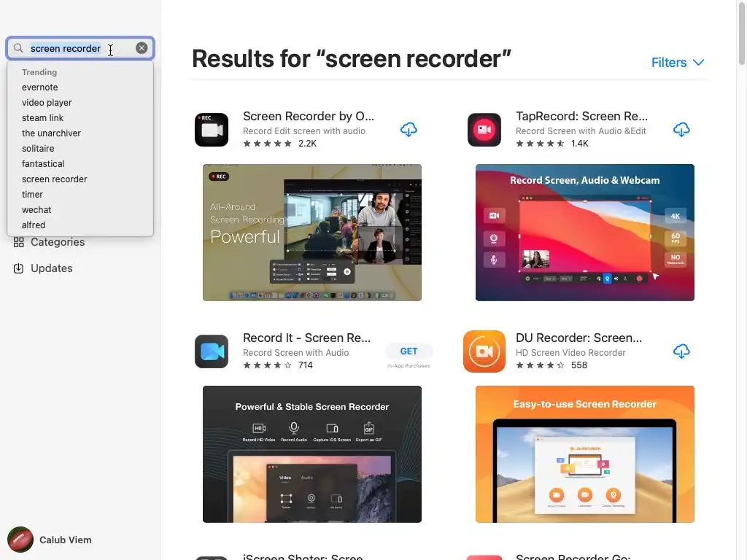747x560 pixels.
Task: Open the Calub Viem account name
Action: tap(65, 540)
